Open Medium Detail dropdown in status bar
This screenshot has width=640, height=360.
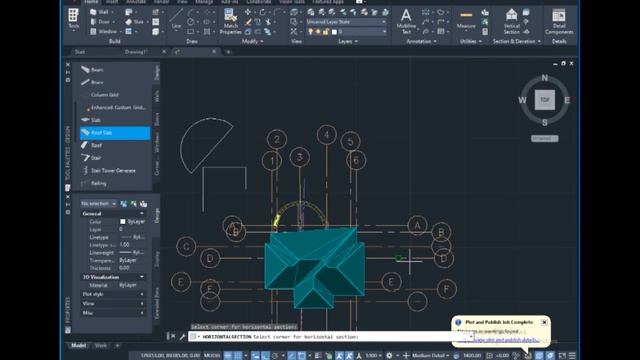(430, 356)
